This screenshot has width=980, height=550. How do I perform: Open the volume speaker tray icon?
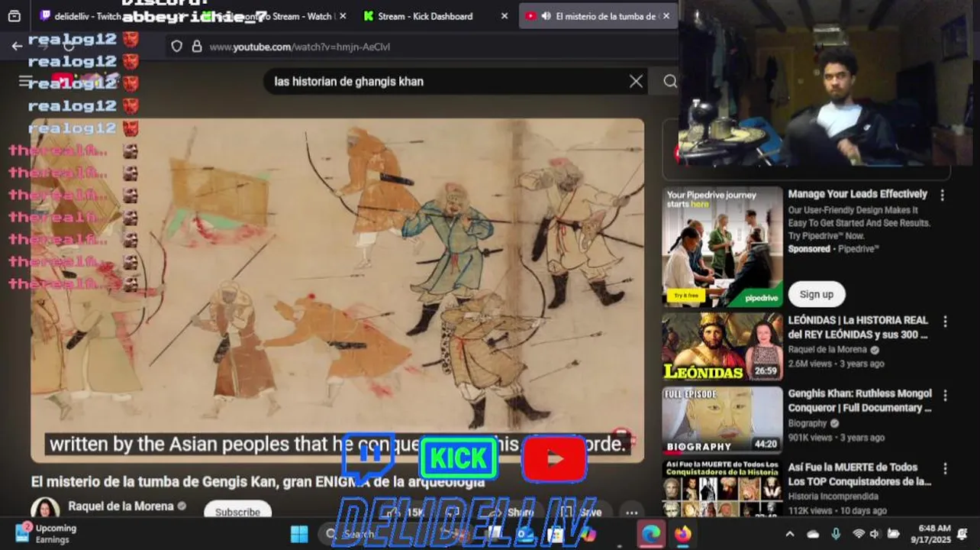875,534
